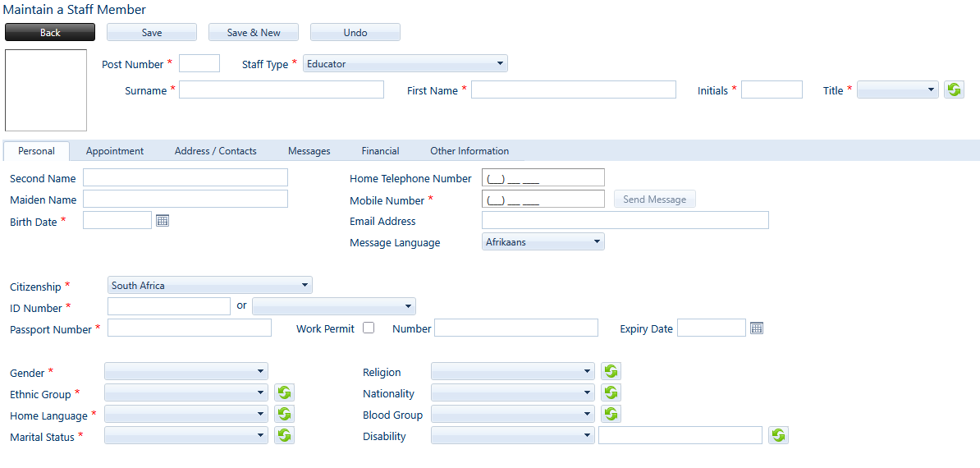
Task: Expand the Nationality dropdown
Action: tap(513, 393)
